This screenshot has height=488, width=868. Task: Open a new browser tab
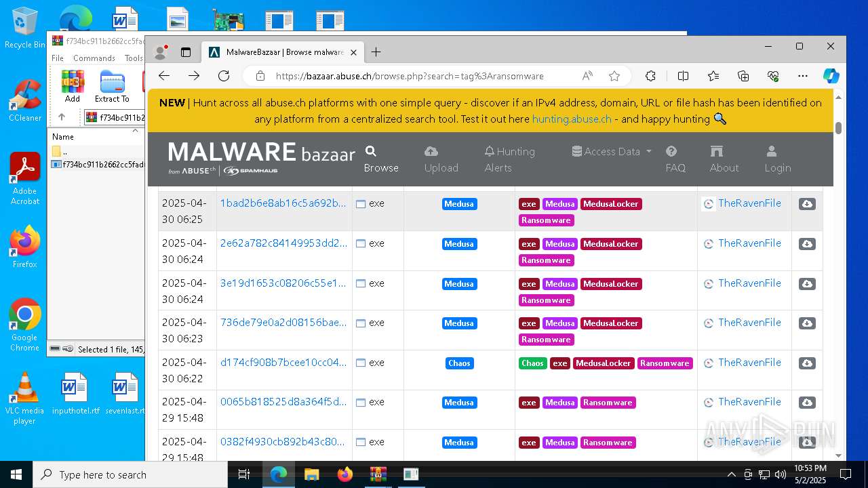(376, 52)
